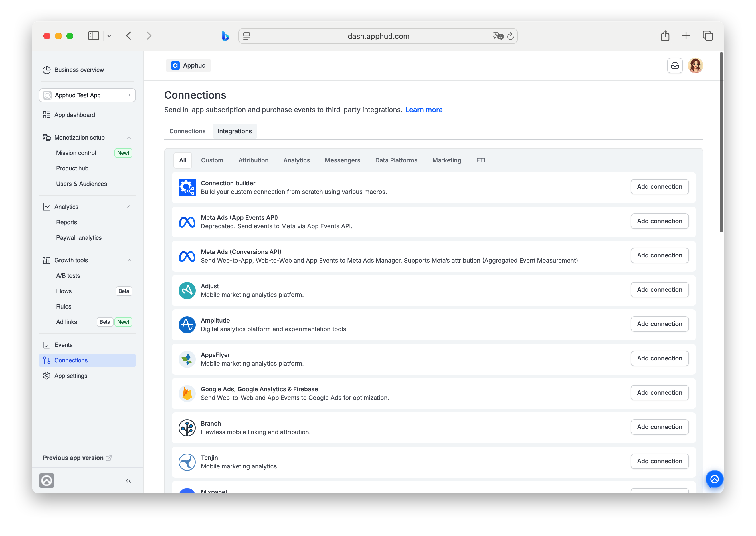Click the Growth tools icon

[x=47, y=260]
